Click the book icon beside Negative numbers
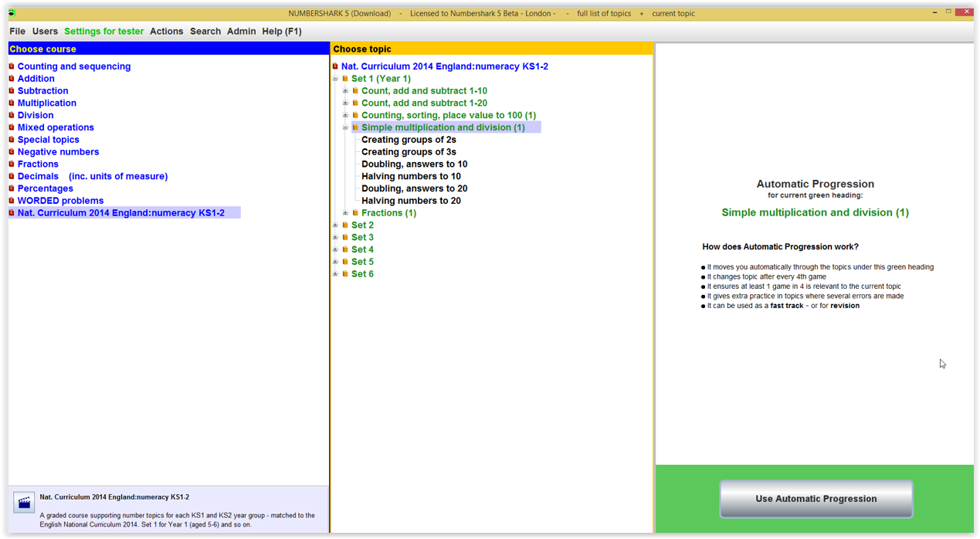This screenshot has height=539, width=980. (x=12, y=152)
